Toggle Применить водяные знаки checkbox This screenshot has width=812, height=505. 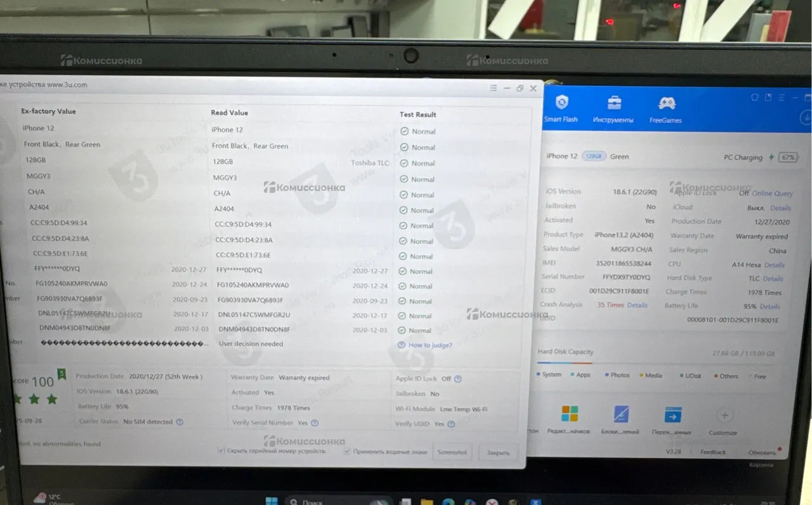point(348,451)
